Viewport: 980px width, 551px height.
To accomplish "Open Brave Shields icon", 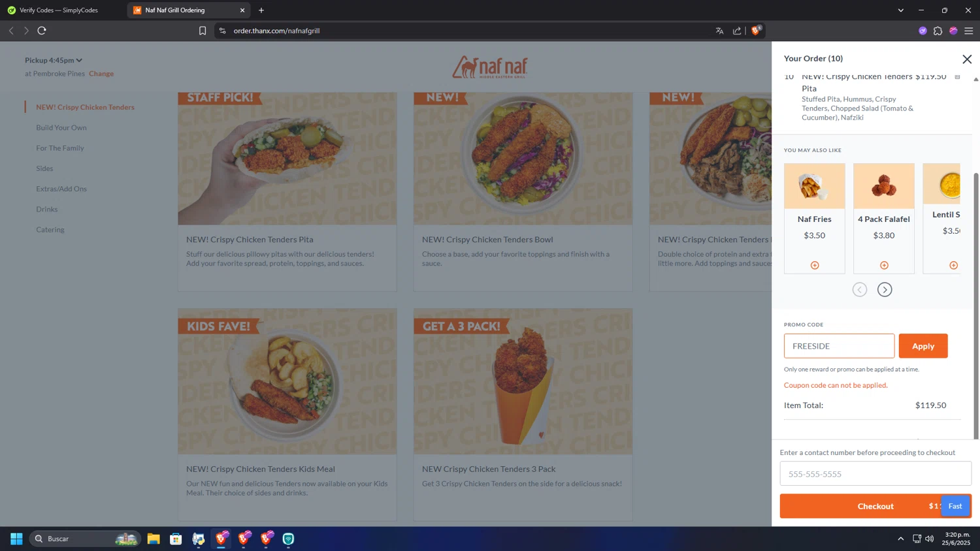I will pos(756,30).
